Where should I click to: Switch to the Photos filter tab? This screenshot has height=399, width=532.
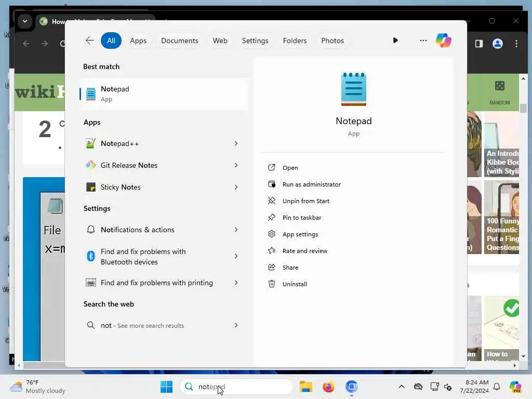click(332, 41)
